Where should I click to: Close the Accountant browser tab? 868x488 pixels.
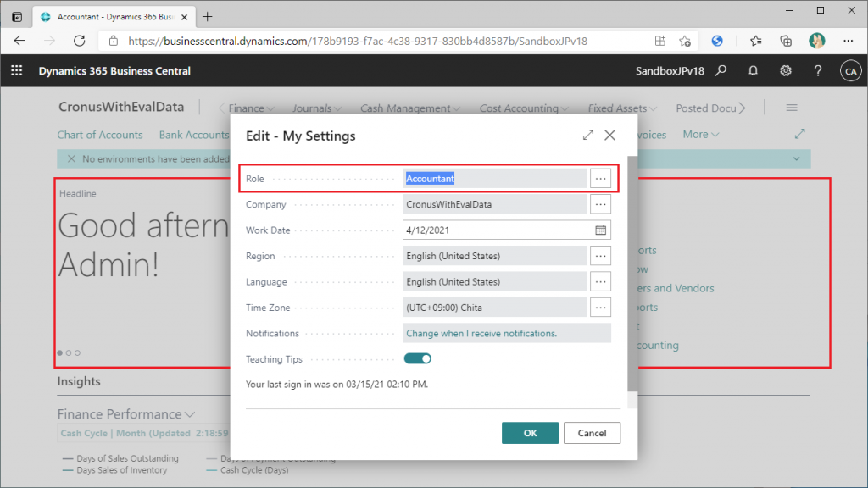(x=184, y=17)
